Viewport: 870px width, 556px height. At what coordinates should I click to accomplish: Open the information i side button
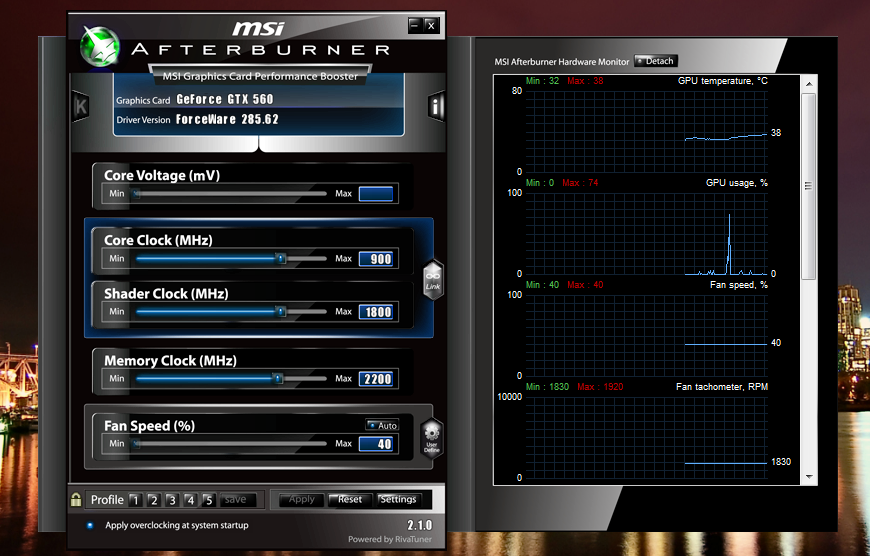click(437, 106)
